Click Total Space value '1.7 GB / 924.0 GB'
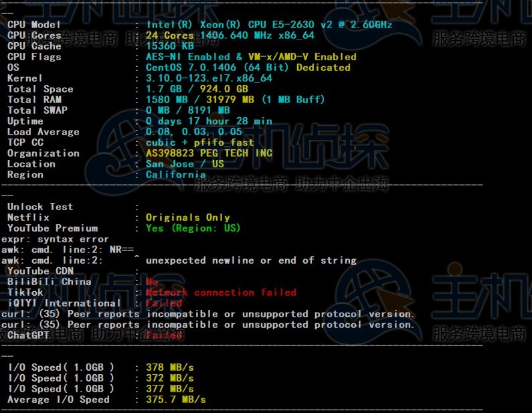The width and height of the screenshot is (532, 413). (x=197, y=89)
